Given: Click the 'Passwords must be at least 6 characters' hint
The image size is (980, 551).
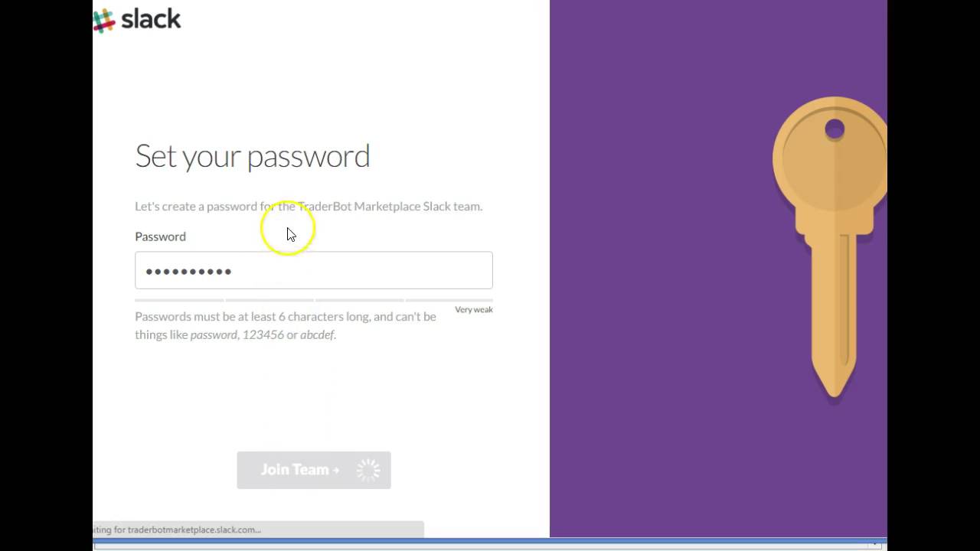Looking at the screenshot, I should click(286, 325).
